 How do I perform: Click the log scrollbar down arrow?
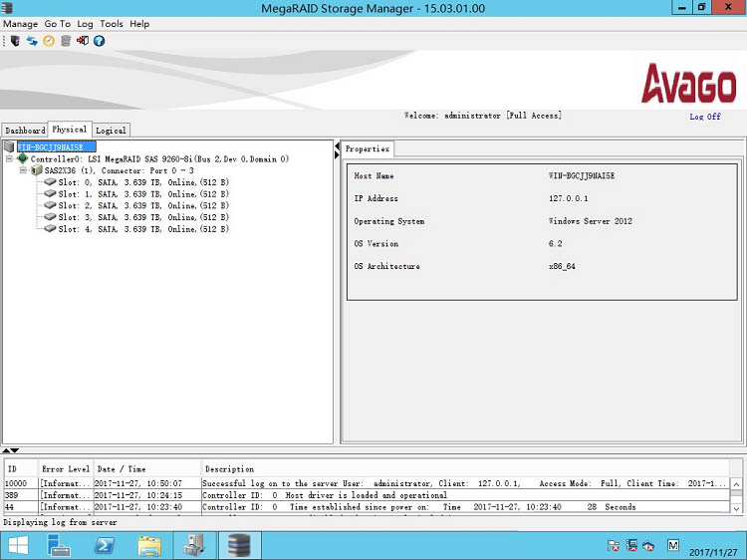(736, 508)
